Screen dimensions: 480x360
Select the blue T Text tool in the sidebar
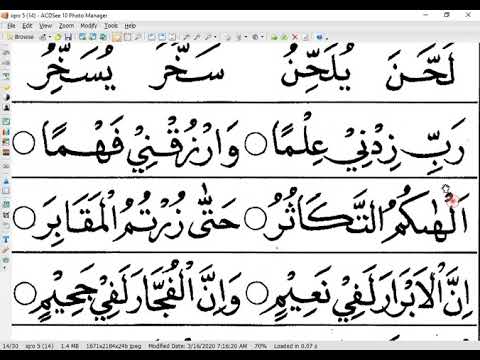pos(6,239)
